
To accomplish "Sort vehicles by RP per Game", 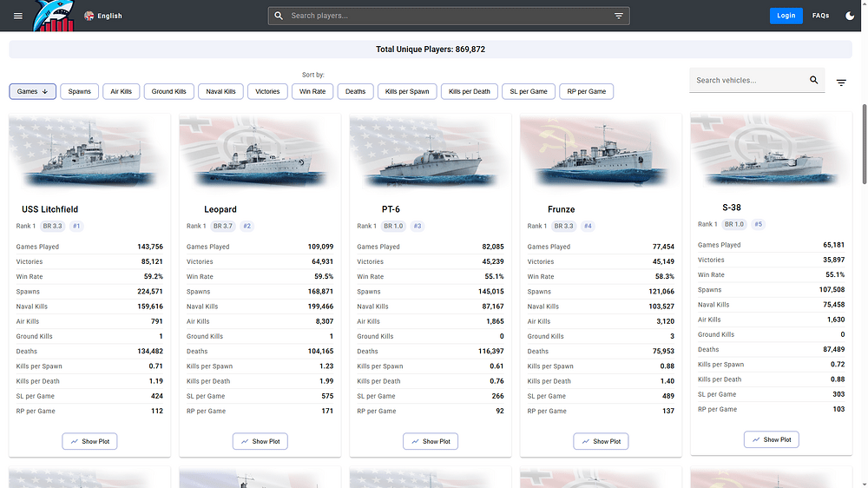I will 587,91.
